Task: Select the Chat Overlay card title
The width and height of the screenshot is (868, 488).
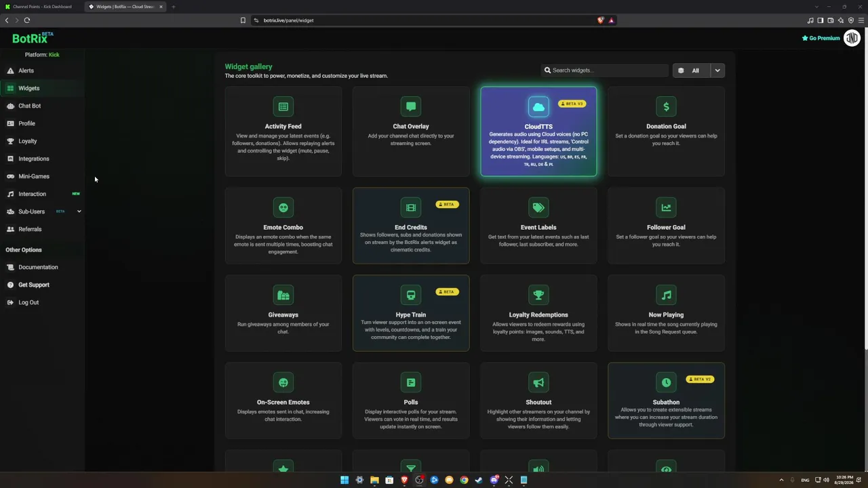Action: click(x=411, y=126)
